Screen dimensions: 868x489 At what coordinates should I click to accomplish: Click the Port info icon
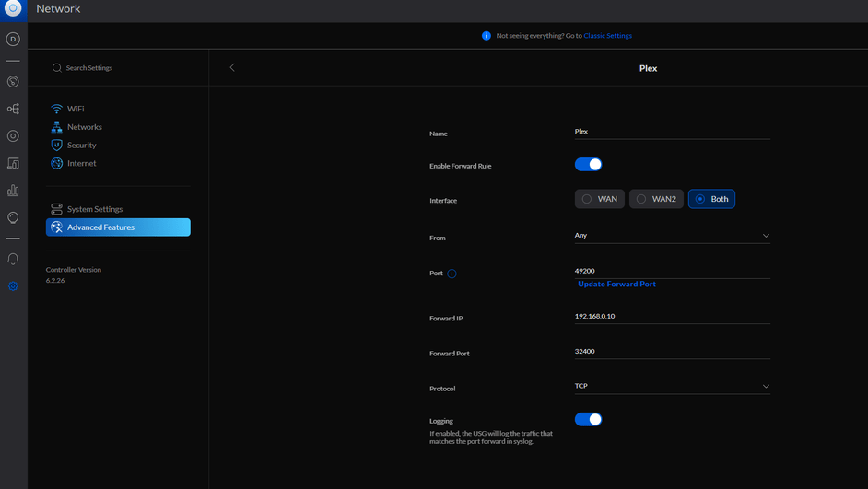point(452,274)
